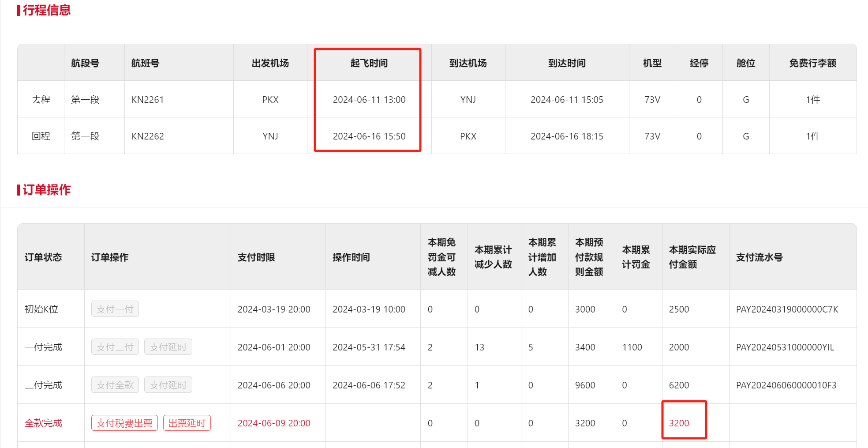Click payment serial PAY202406060000010F3

coord(786,385)
